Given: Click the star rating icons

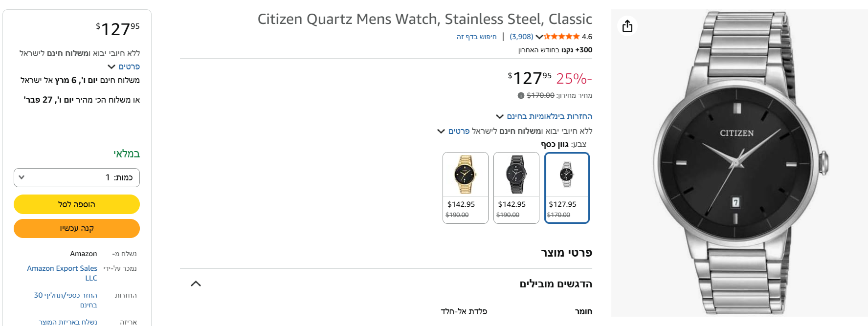Looking at the screenshot, I should coord(561,37).
